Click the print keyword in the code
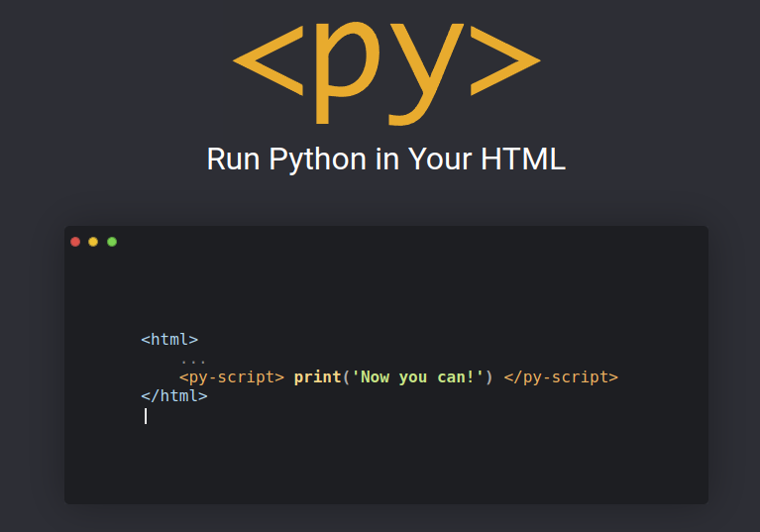Screen dimensions: 760x532 pos(317,376)
